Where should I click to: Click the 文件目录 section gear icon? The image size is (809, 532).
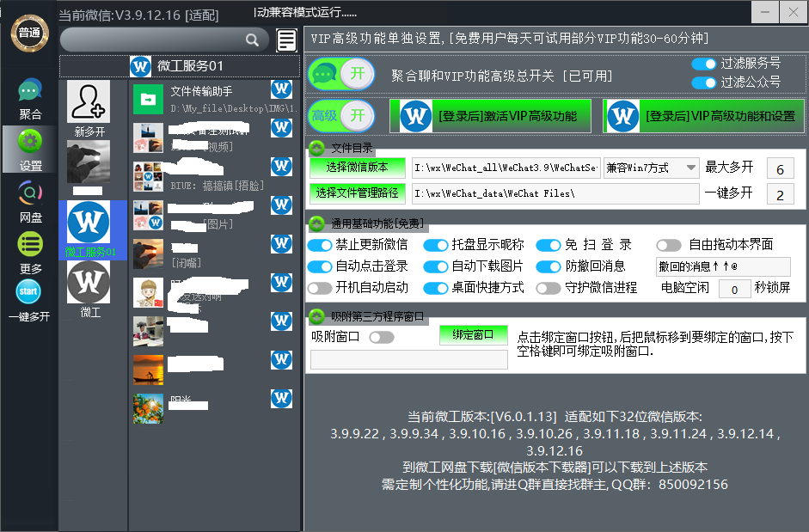click(316, 149)
